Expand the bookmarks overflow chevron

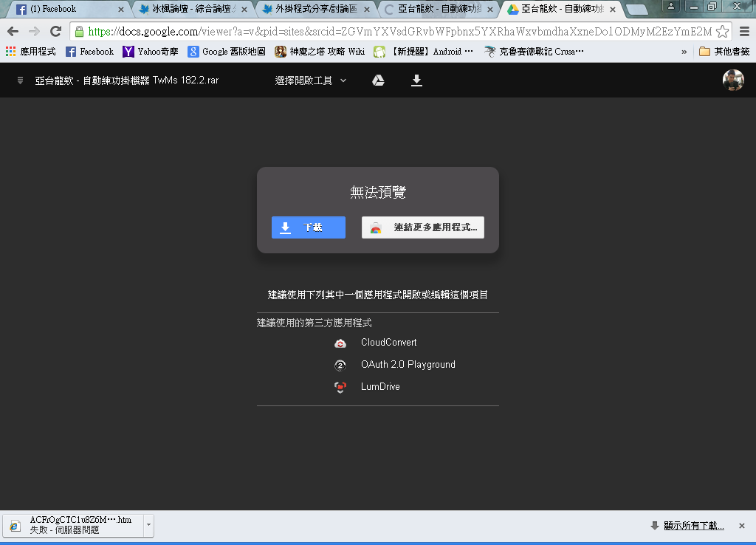point(684,52)
